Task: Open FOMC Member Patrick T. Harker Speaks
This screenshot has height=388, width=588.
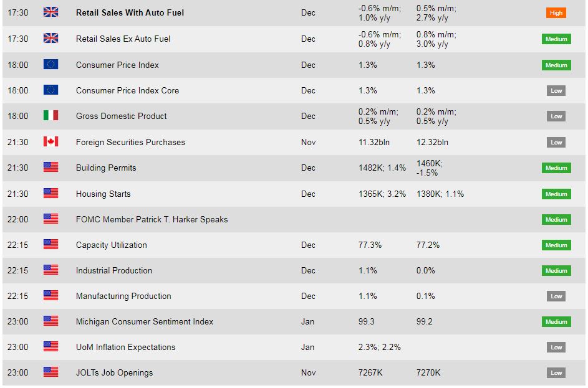Action: [152, 219]
